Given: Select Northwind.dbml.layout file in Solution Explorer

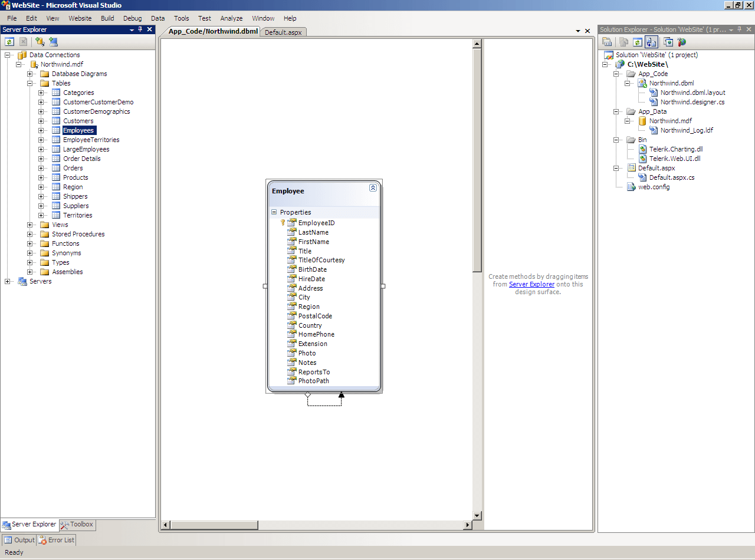Looking at the screenshot, I should click(692, 93).
